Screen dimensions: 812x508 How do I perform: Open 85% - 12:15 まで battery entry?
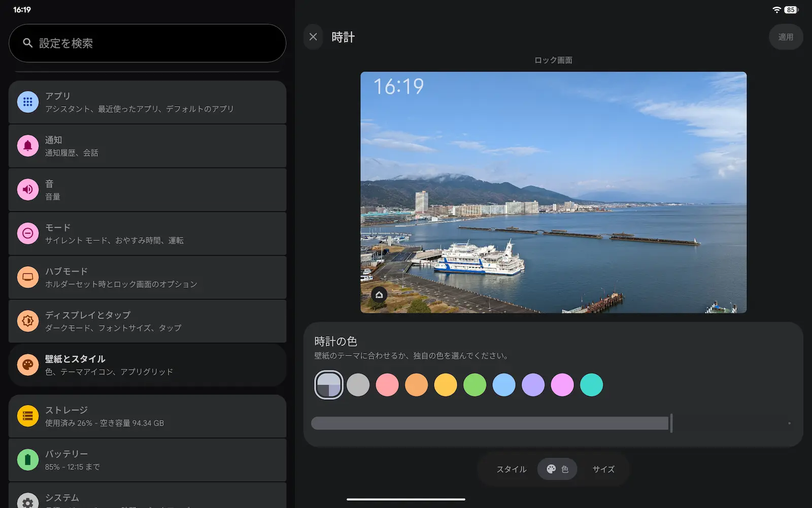pyautogui.click(x=72, y=467)
